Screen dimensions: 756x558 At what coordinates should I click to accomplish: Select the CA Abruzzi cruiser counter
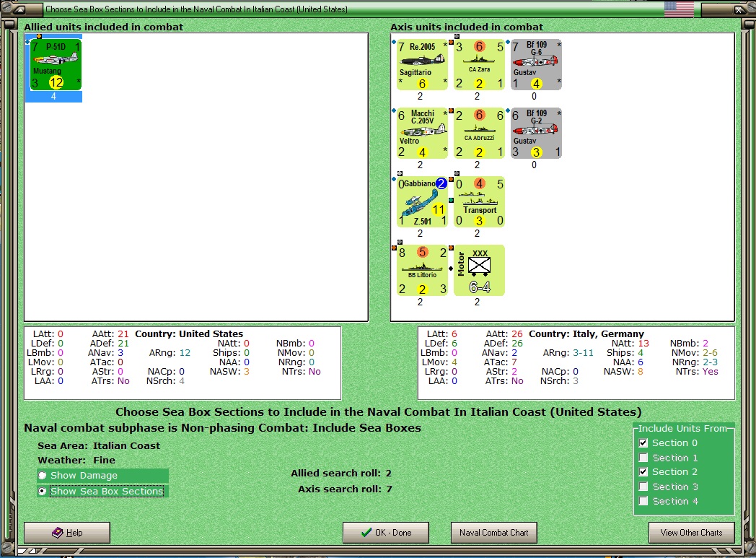coord(479,133)
